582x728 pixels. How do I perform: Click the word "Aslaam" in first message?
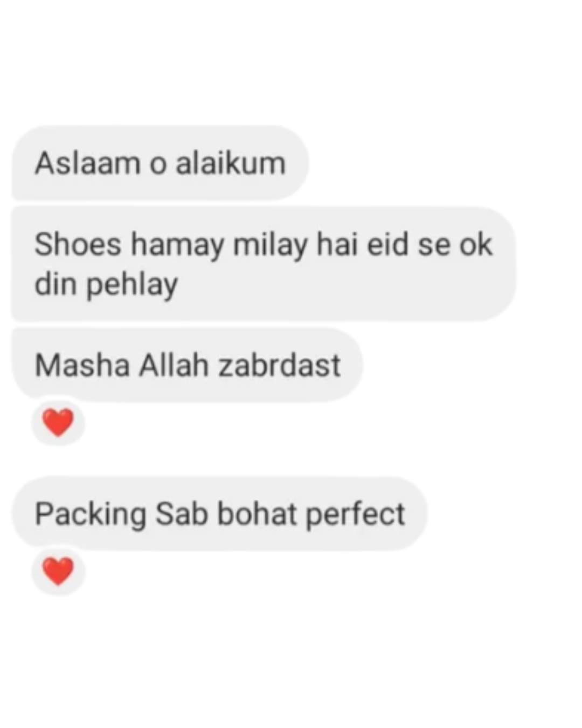87,163
